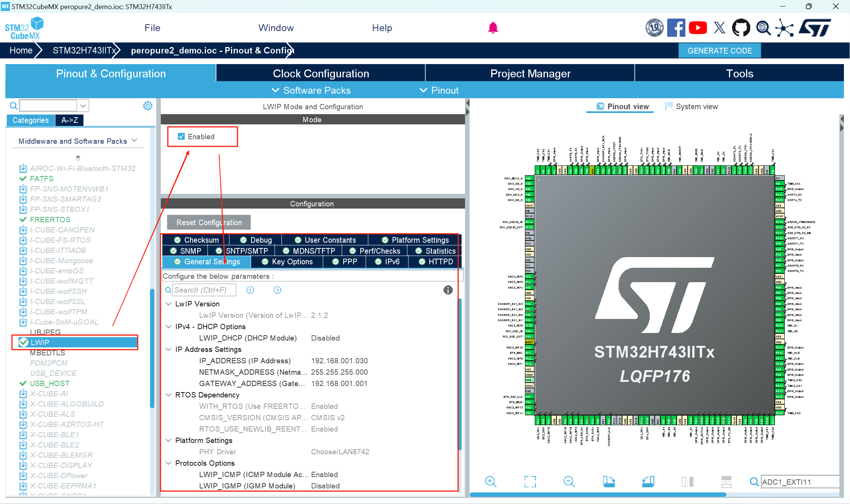Uncheck the LWIP Enabled checkbox
This screenshot has height=504, width=850.
click(181, 137)
